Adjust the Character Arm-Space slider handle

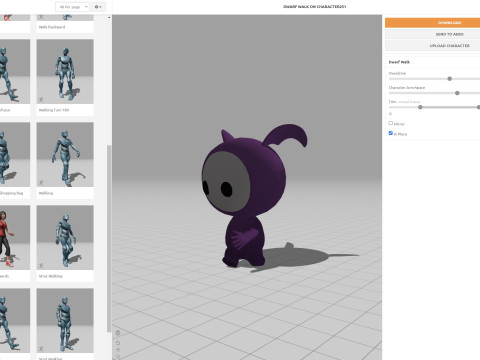[457, 93]
